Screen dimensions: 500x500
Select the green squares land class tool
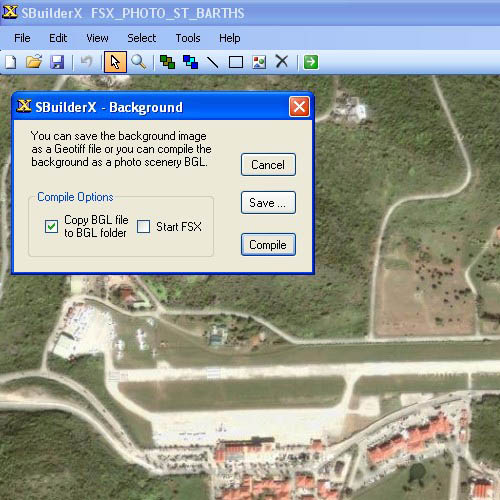[167, 62]
